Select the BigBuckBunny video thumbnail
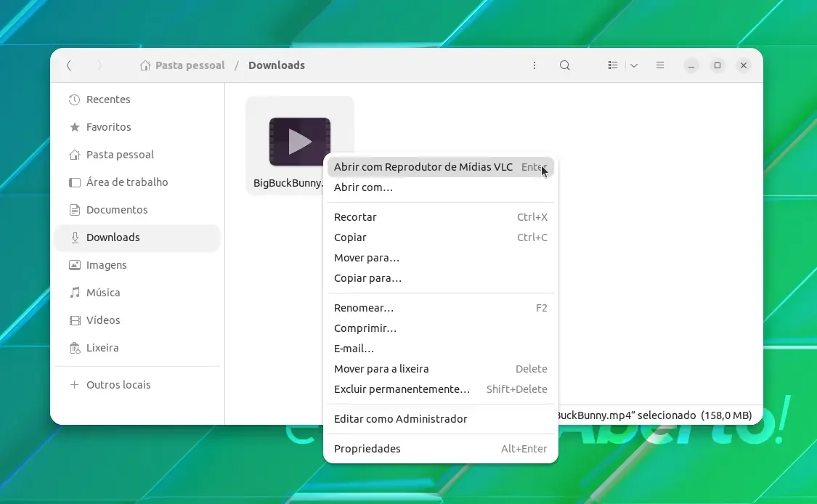This screenshot has width=817, height=504. [x=300, y=142]
